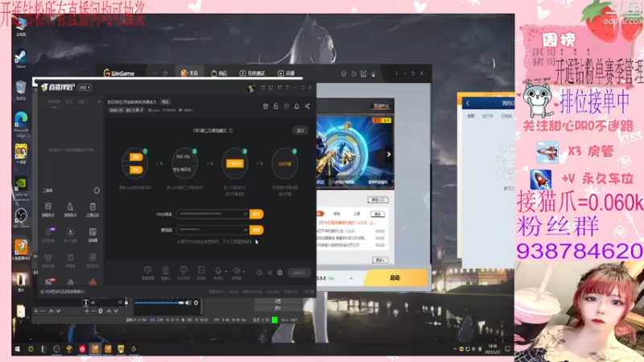644x362 pixels.
Task: Add tab with plus in streaming app sidebar
Action: click(x=99, y=102)
